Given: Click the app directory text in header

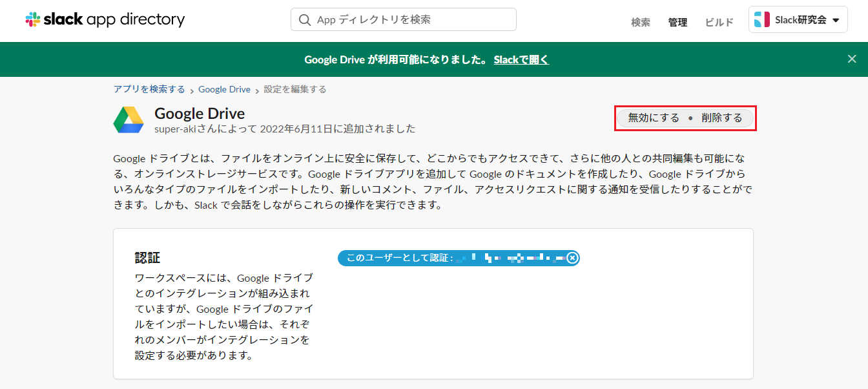Looking at the screenshot, I should [x=136, y=19].
